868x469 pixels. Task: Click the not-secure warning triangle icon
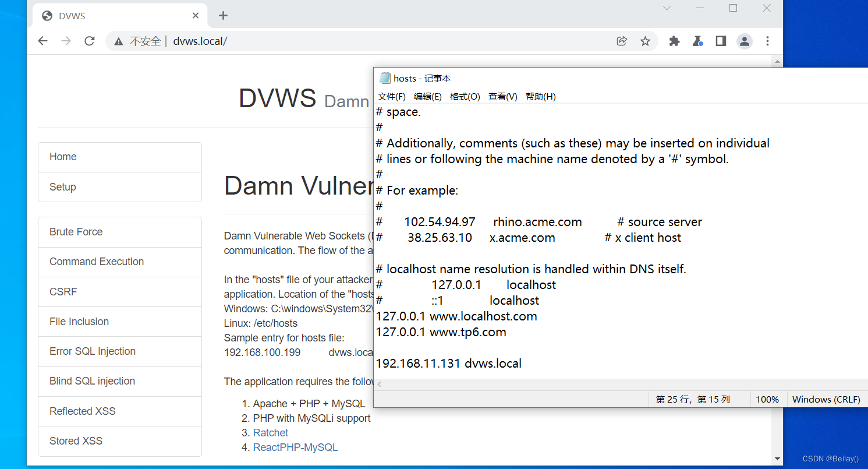pos(119,41)
